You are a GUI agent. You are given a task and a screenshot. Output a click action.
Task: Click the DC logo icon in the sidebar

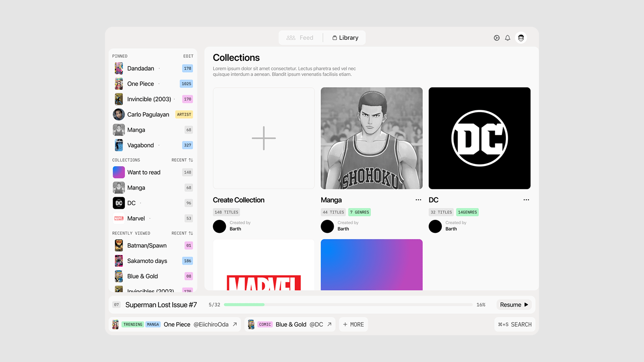[x=119, y=203]
